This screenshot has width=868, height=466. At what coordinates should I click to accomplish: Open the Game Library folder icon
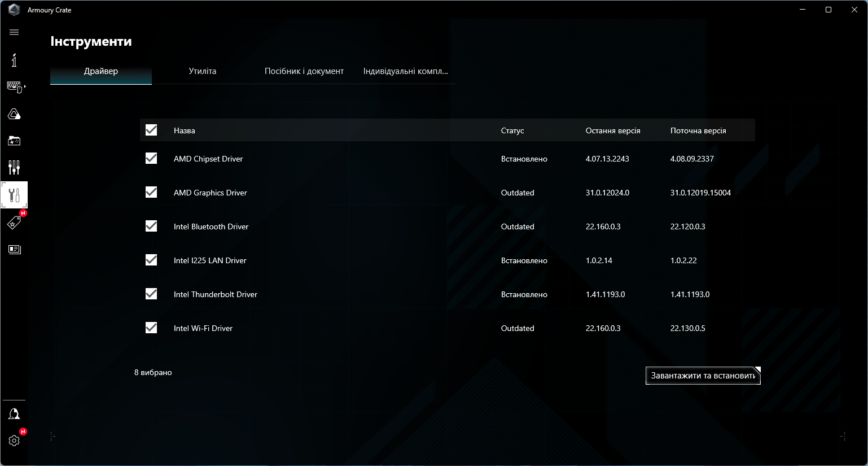tap(14, 141)
